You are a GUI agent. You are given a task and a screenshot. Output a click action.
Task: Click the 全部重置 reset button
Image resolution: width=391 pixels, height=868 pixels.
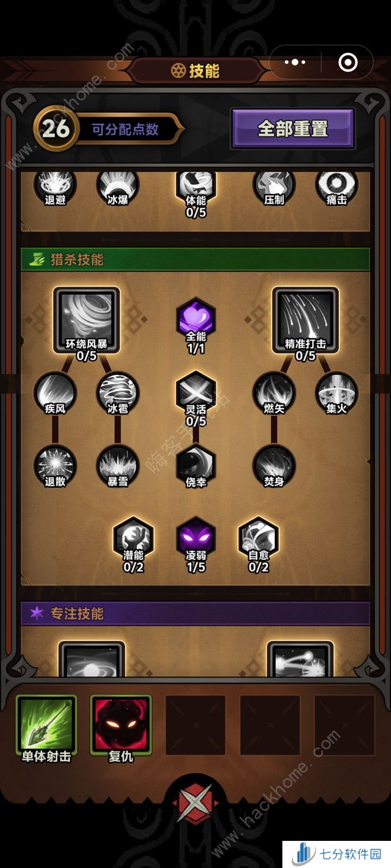pos(293,129)
